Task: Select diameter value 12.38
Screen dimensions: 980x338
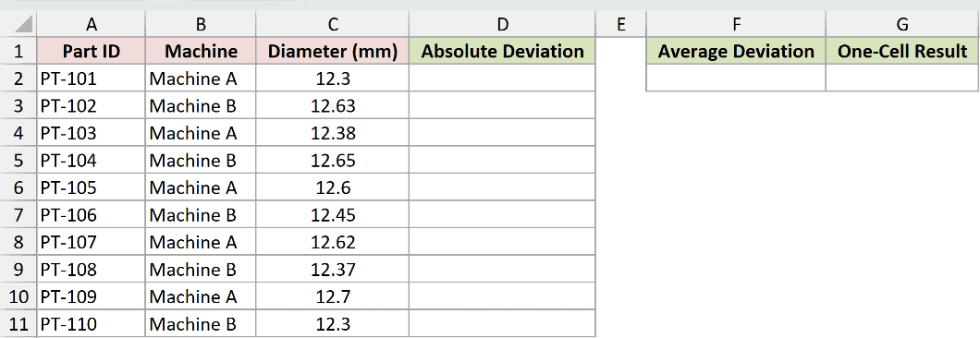Action: coord(333,133)
